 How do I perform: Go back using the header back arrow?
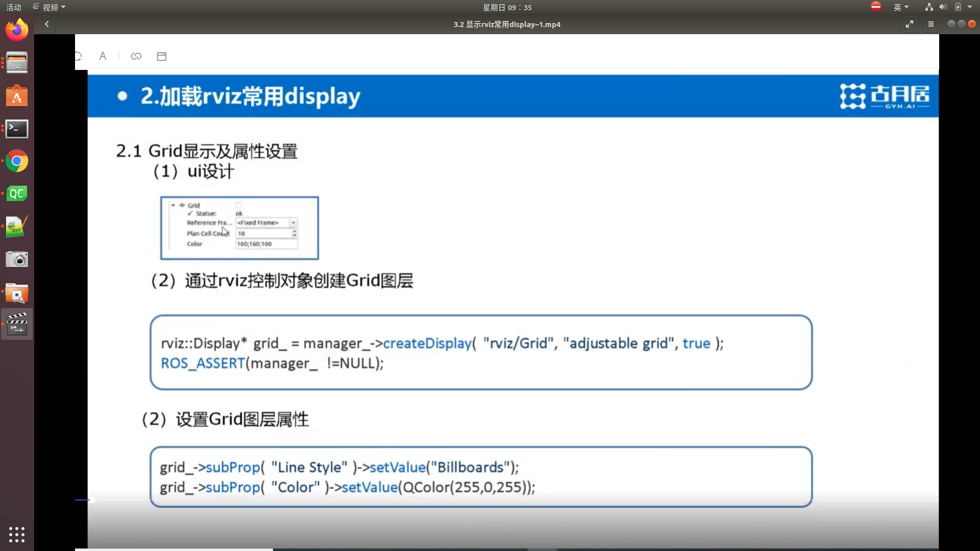tap(46, 24)
